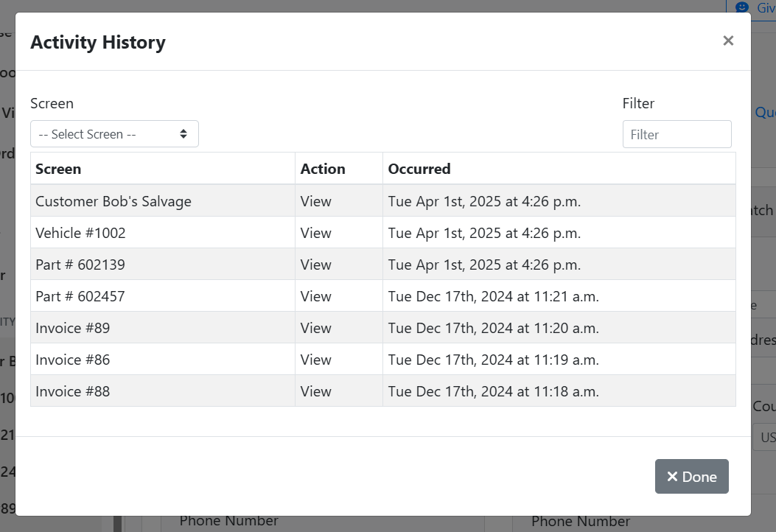Close the Activity History dialog with the X
This screenshot has width=776, height=532.
(x=727, y=41)
